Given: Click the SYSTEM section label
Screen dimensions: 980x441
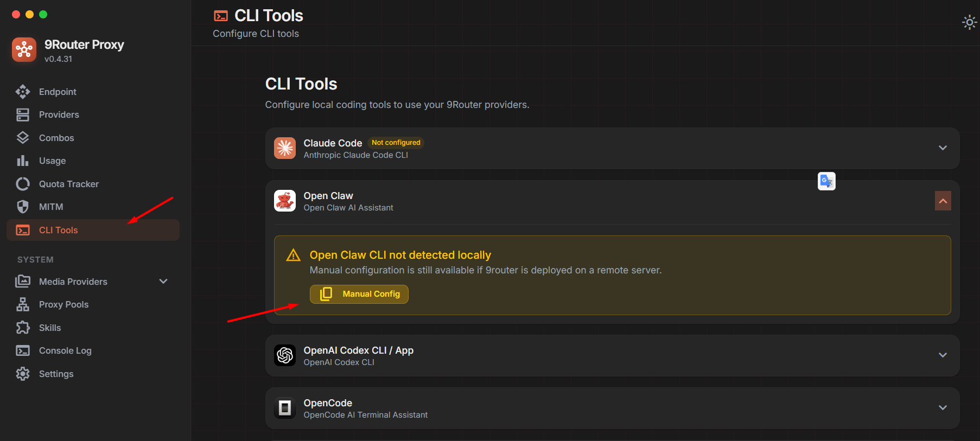Looking at the screenshot, I should click(x=35, y=260).
